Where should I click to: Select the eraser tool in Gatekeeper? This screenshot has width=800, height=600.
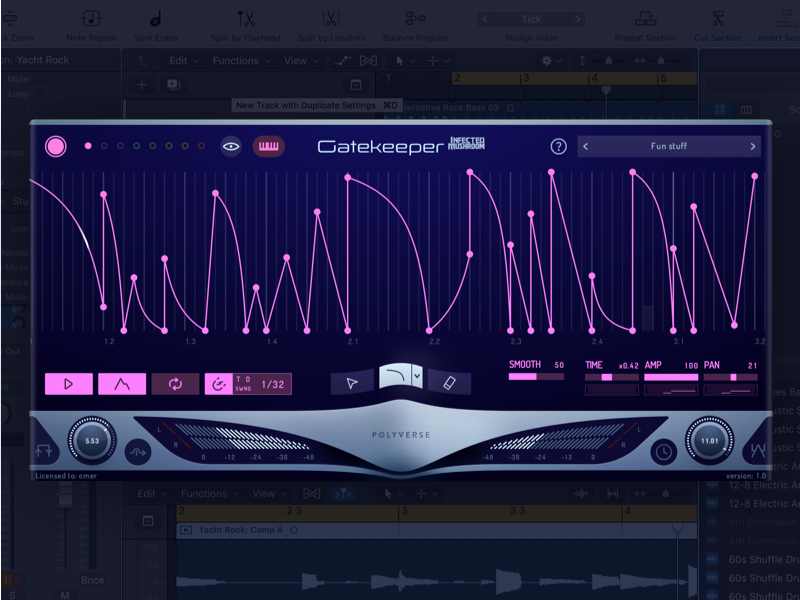(x=450, y=381)
